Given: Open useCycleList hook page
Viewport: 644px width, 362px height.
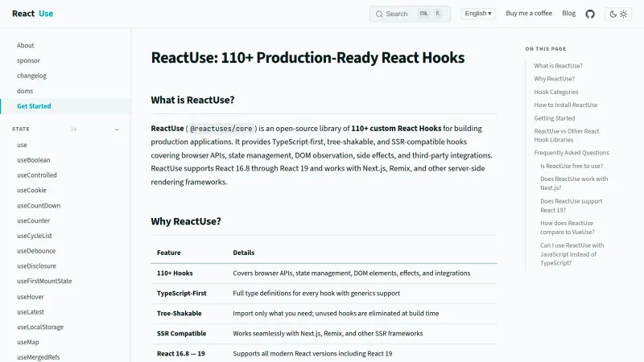Looking at the screenshot, I should pos(35,236).
